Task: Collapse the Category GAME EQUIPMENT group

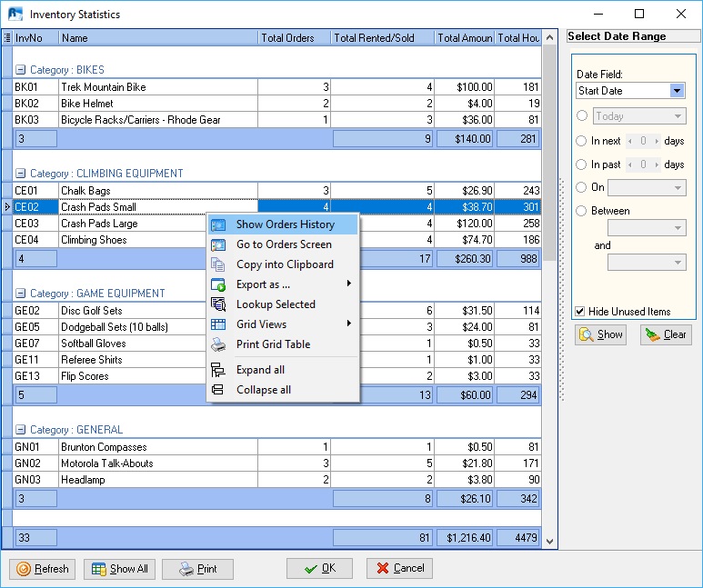Action: pyautogui.click(x=21, y=294)
